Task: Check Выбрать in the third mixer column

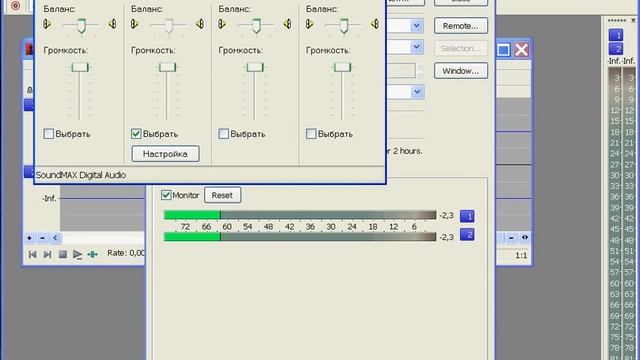Action: tap(223, 133)
